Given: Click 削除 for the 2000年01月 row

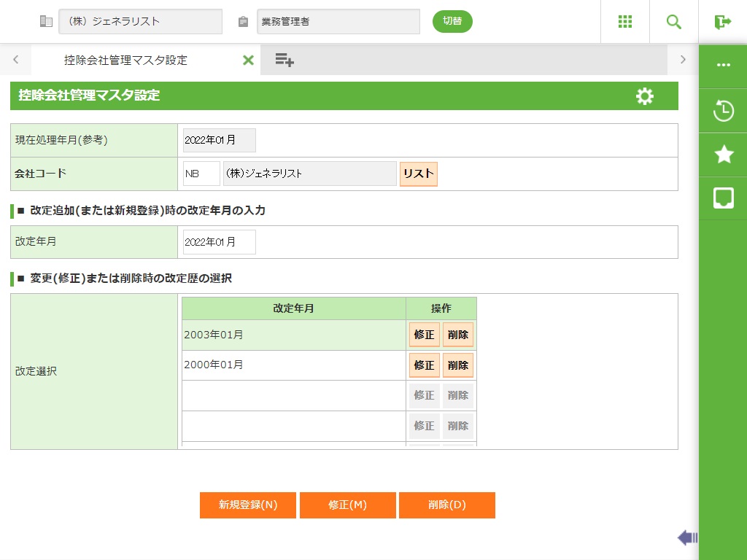Looking at the screenshot, I should point(458,365).
